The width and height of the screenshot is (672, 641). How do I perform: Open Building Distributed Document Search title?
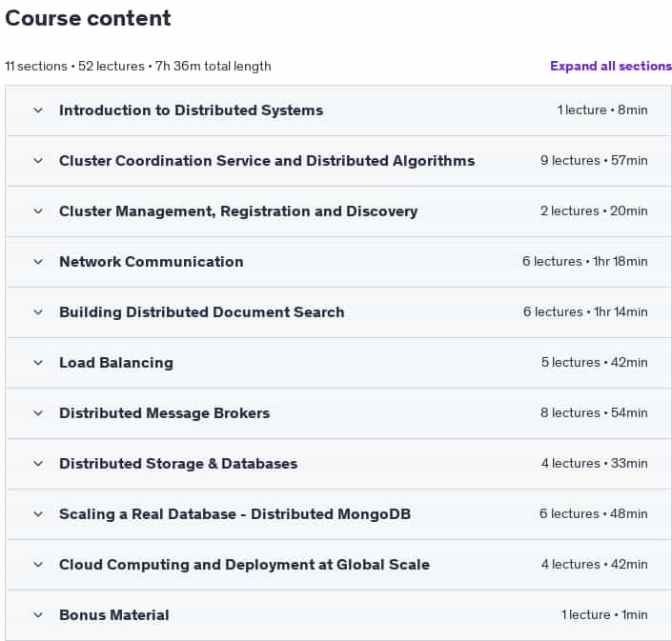tap(202, 312)
